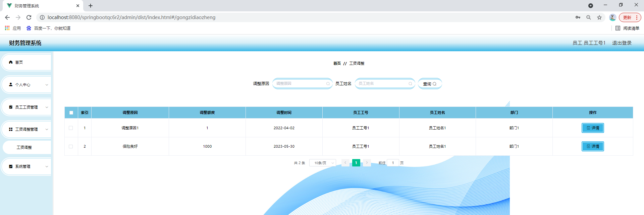644x215 pixels.
Task: Click the 系统管理 sidebar icon
Action: point(11,166)
